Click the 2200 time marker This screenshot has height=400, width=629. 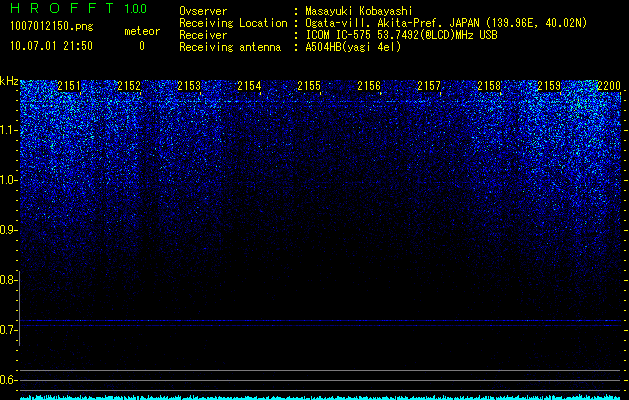(609, 86)
